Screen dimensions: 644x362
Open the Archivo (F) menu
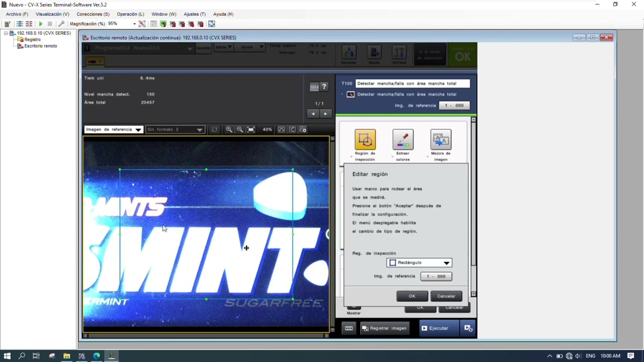pos(17,14)
